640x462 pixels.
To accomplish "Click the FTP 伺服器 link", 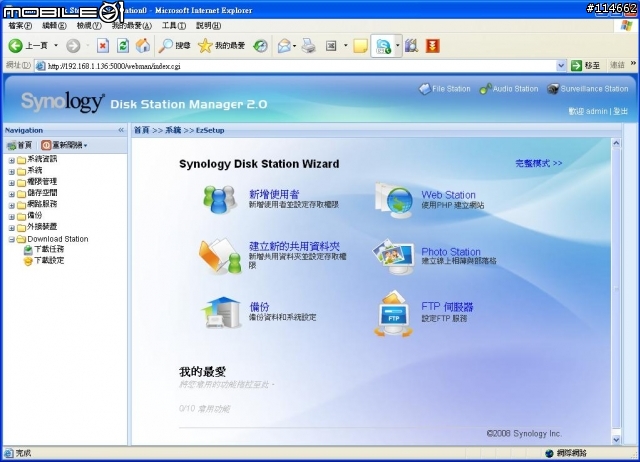I will click(447, 307).
